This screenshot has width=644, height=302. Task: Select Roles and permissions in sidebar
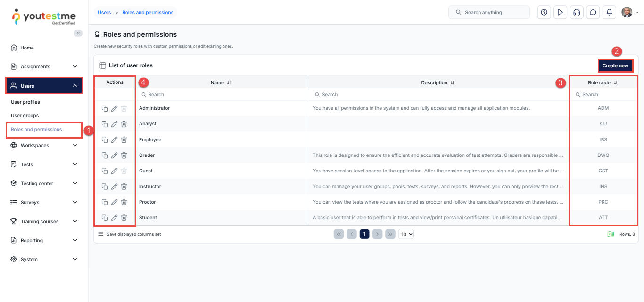pyautogui.click(x=36, y=129)
